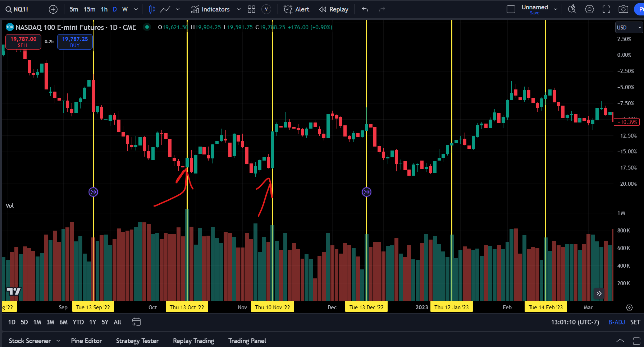Click the 19,787.25 BUY button
The width and height of the screenshot is (644, 347).
coord(75,42)
